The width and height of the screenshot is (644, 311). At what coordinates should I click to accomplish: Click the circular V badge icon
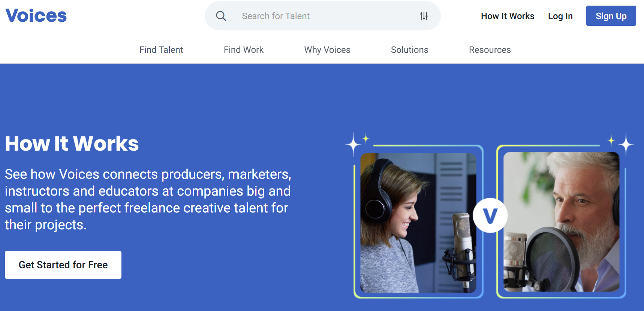(x=490, y=215)
